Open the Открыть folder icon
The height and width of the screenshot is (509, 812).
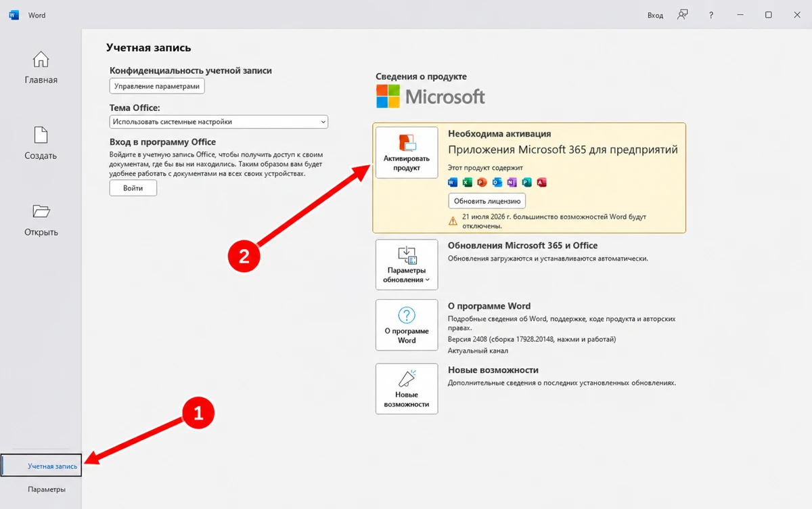pos(41,211)
